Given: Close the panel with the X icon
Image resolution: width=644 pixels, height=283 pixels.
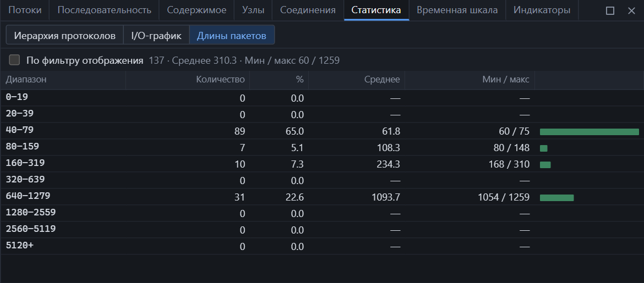Looking at the screenshot, I should click(631, 10).
